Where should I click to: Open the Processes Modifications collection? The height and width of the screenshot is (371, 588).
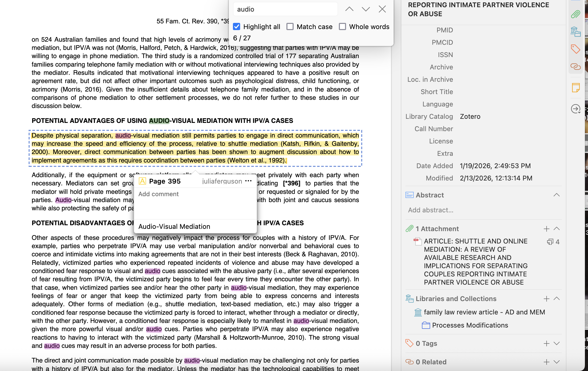point(470,325)
